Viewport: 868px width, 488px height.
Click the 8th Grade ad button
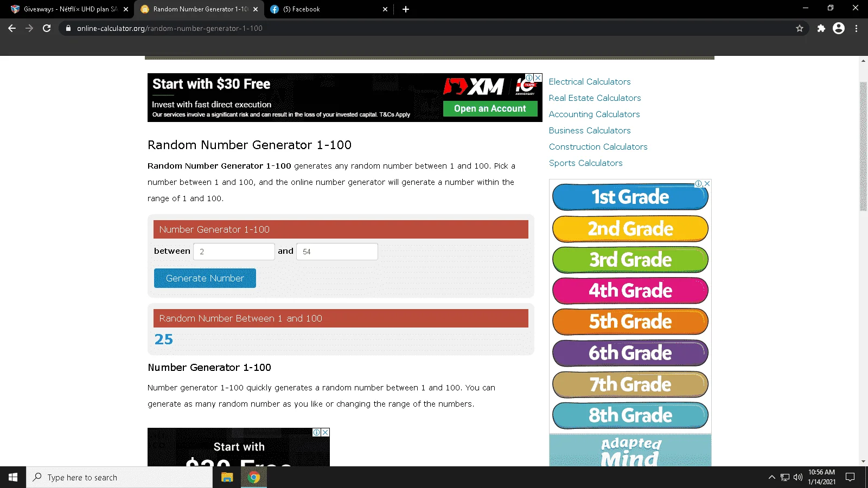click(630, 415)
